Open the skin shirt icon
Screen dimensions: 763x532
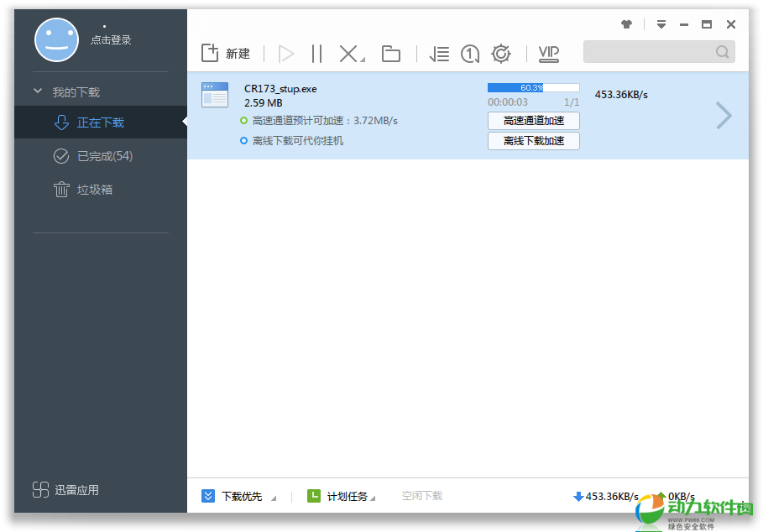tap(626, 24)
